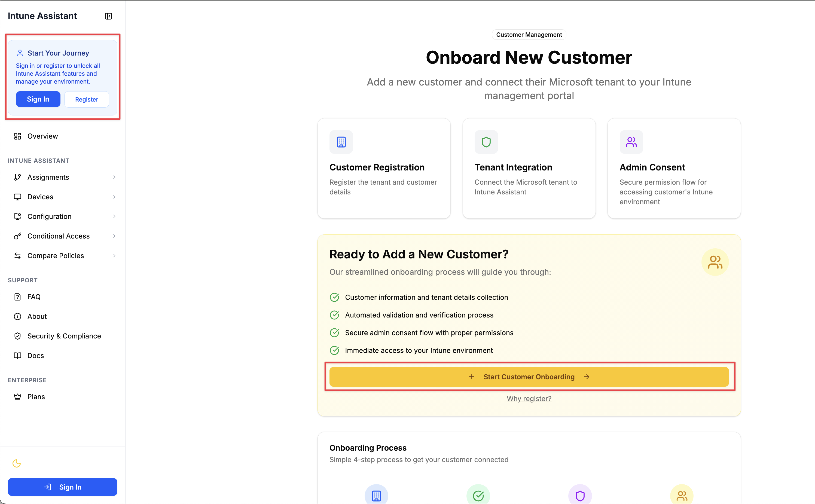Open Security & Compliance shield icon
Screen dimensions: 815x504
click(x=18, y=336)
